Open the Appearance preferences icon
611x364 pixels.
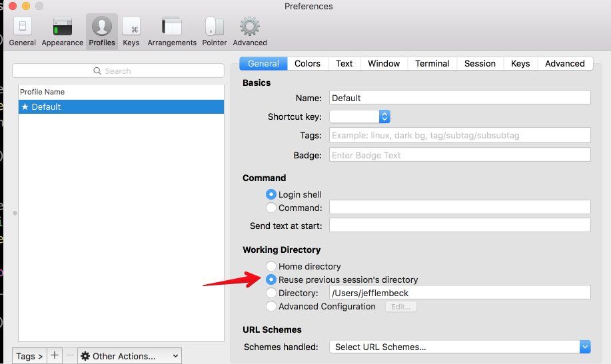coord(62,27)
